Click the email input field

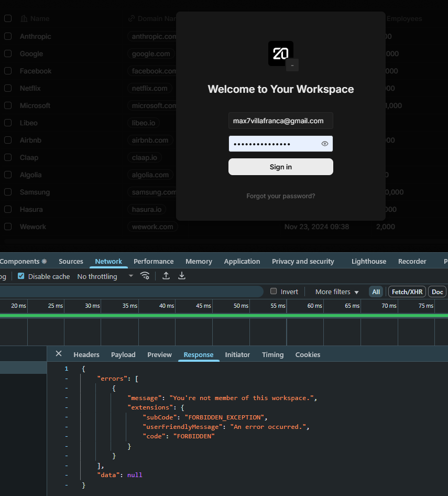[281, 121]
